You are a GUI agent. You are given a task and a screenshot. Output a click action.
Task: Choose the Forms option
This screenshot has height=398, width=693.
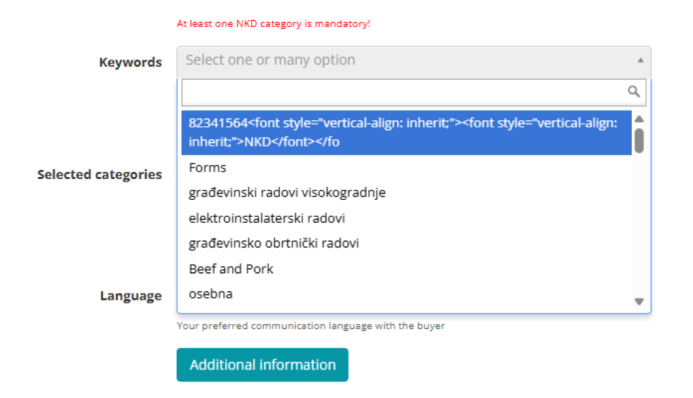(x=406, y=168)
